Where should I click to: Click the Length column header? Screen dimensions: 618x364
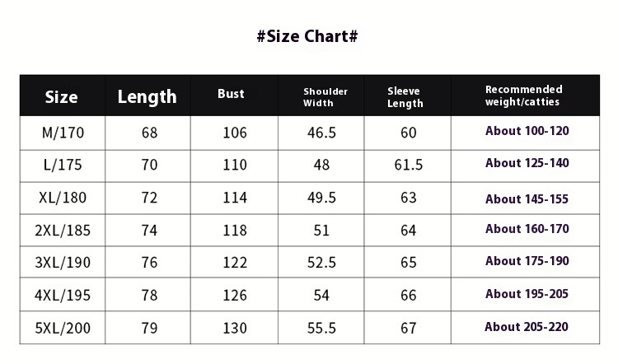(x=147, y=97)
